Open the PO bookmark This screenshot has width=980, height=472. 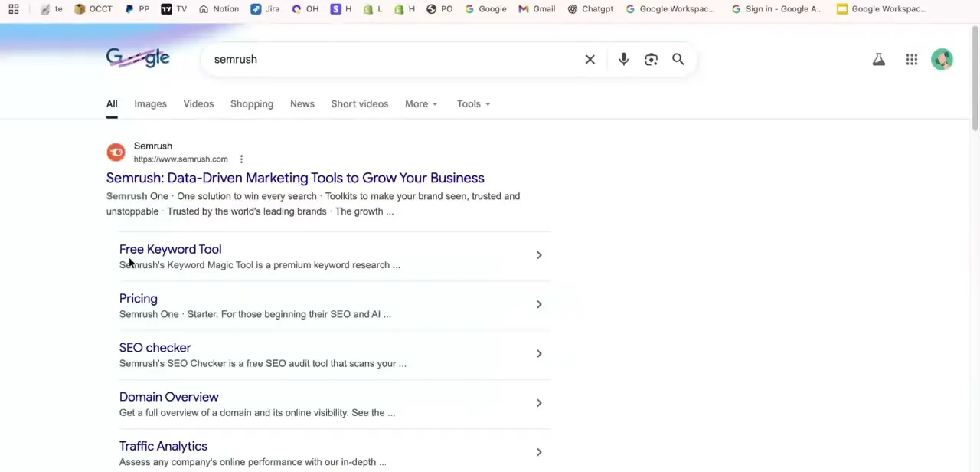439,9
